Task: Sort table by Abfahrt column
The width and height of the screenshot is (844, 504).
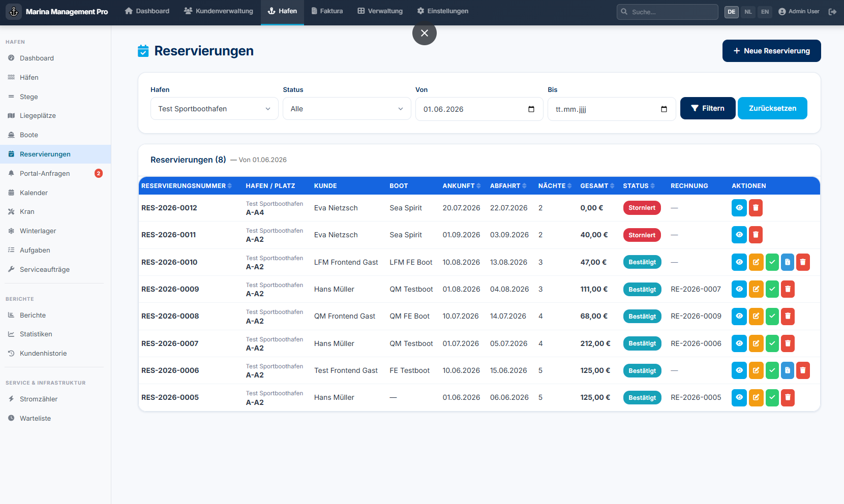Action: coord(508,186)
